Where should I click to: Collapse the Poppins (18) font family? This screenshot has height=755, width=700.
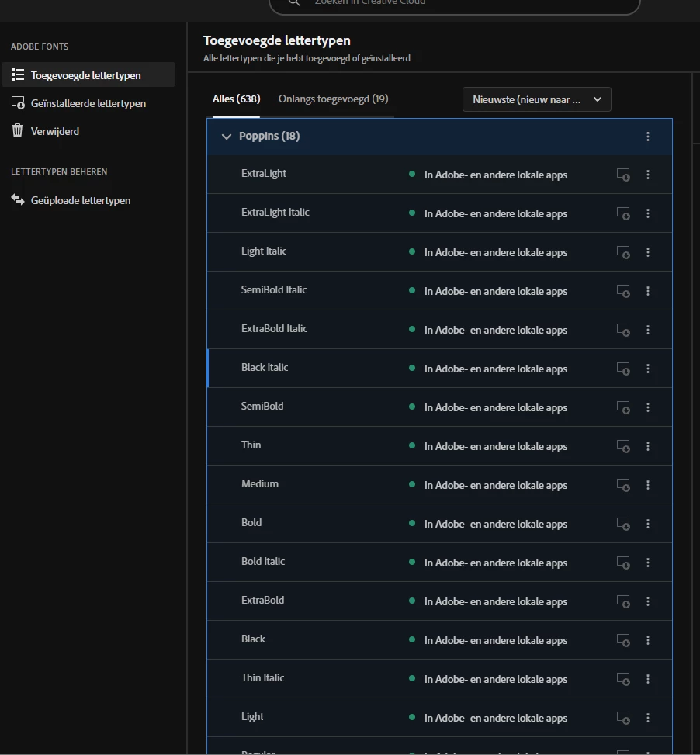pyautogui.click(x=227, y=137)
